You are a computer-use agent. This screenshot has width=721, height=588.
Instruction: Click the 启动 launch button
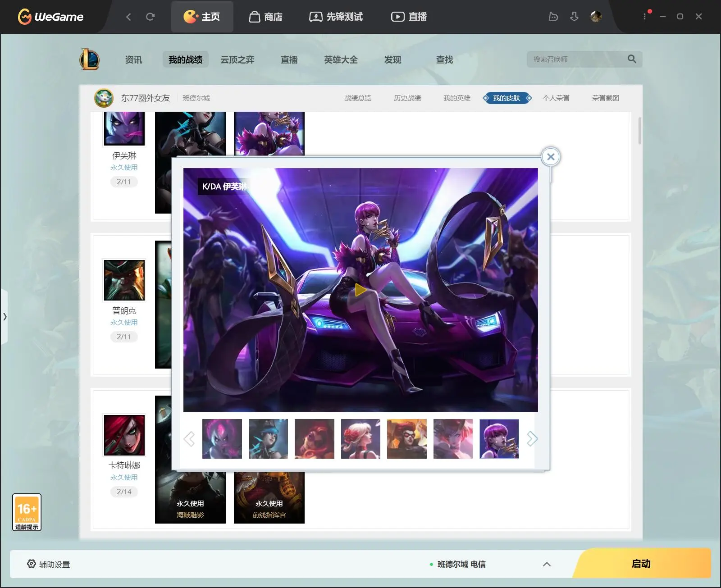[641, 564]
